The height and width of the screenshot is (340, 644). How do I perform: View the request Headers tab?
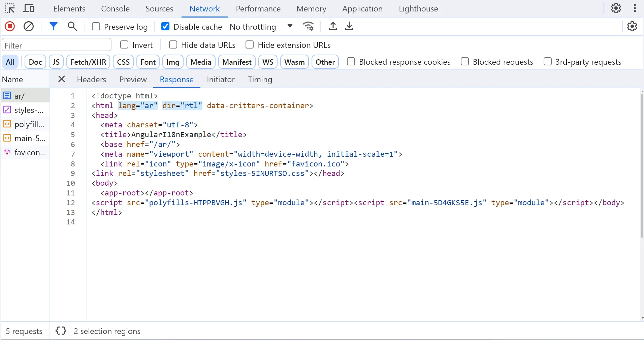tap(91, 80)
